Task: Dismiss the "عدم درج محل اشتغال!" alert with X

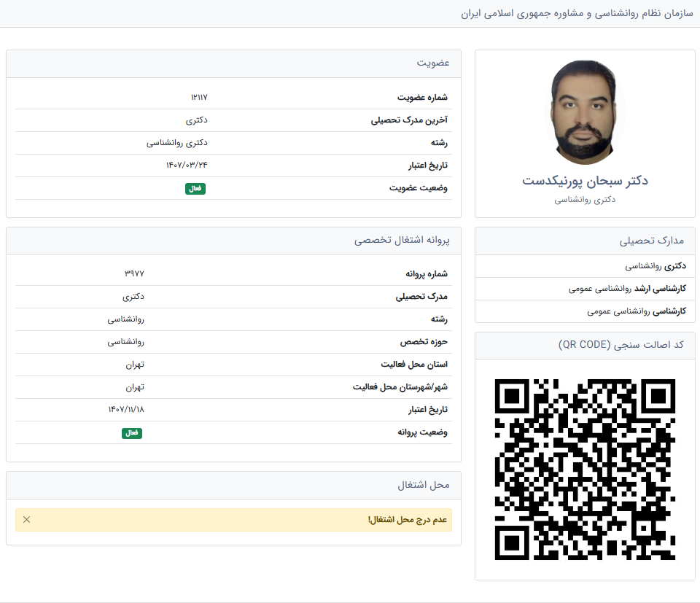Action: (27, 520)
